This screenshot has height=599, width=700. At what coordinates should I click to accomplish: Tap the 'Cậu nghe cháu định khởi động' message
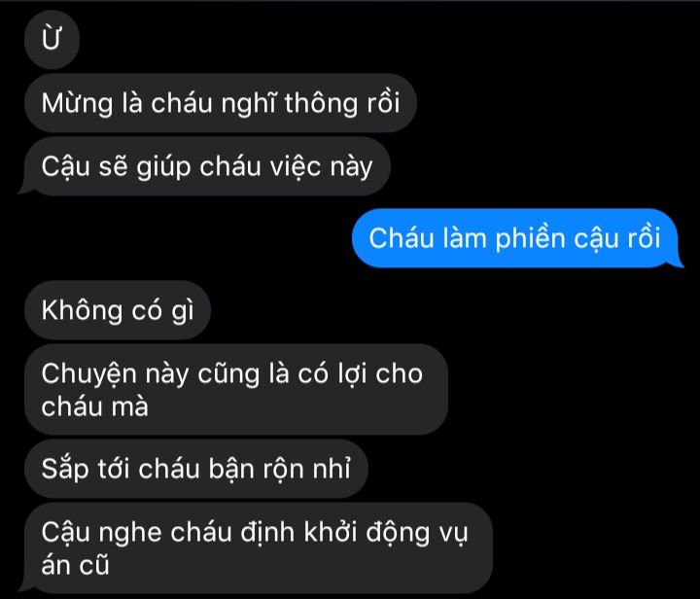pos(256,548)
